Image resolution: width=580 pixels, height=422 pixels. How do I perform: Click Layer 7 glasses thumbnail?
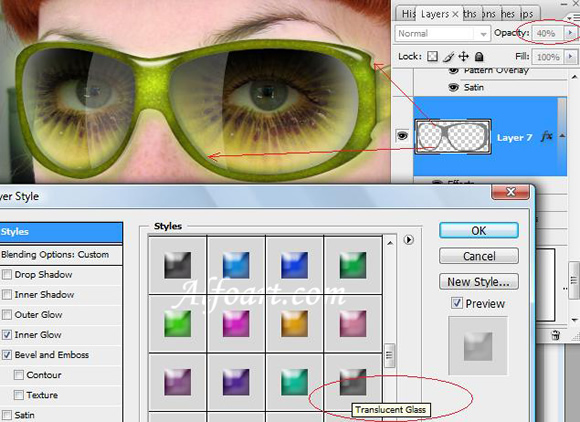click(453, 136)
